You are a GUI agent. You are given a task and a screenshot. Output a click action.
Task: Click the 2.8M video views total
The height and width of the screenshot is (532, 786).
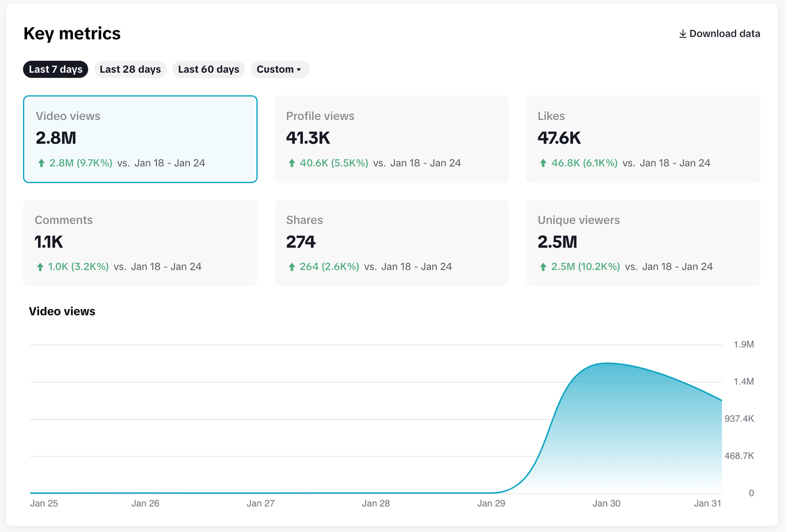tap(56, 138)
